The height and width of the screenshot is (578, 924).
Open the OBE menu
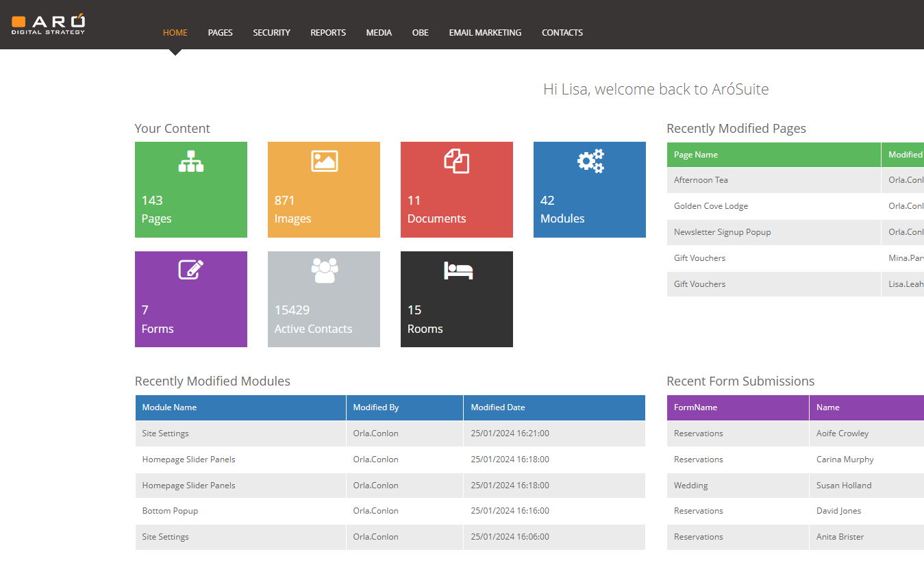(x=420, y=32)
